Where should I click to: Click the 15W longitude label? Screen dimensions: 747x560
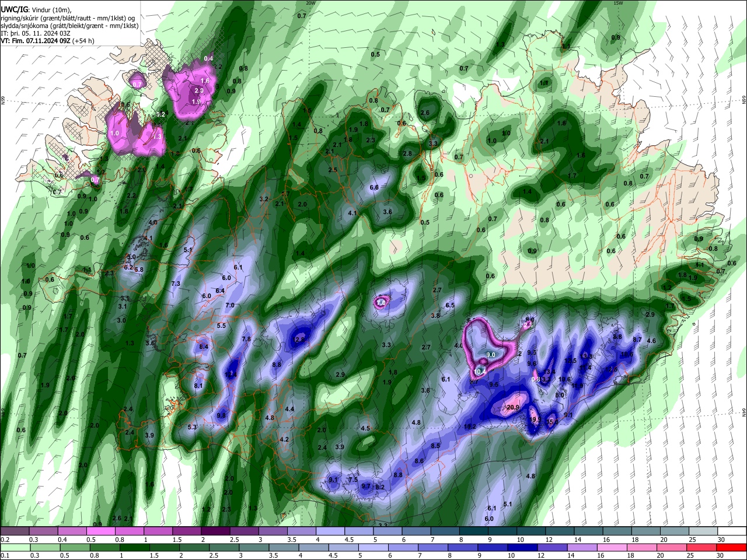click(x=618, y=3)
